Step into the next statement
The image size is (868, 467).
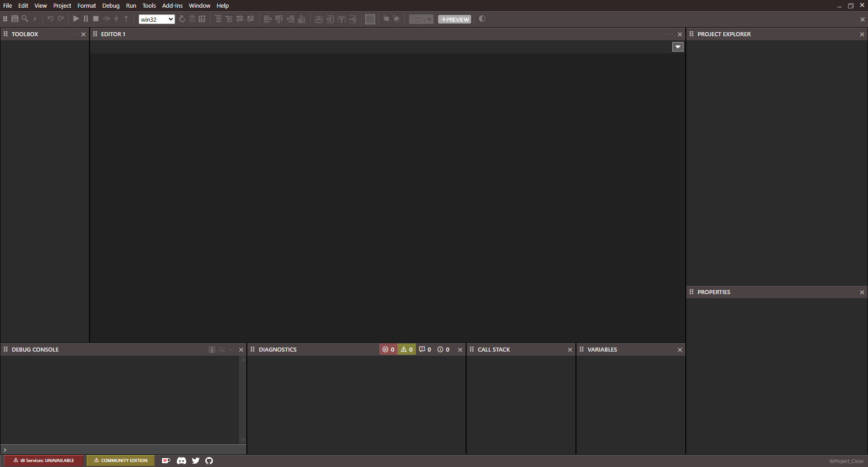pos(116,19)
